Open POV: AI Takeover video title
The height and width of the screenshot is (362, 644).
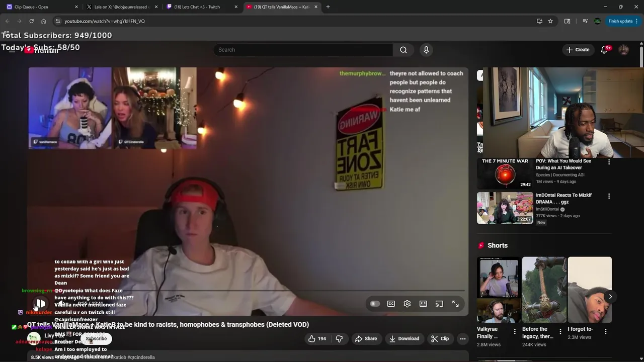coord(563,164)
